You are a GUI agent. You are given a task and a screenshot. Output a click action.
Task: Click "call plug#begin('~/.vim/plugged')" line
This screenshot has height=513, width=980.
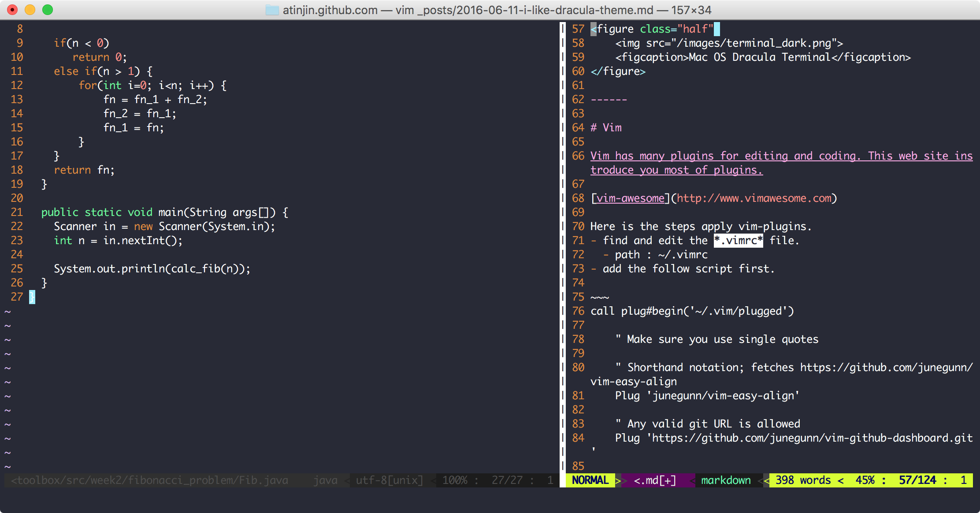(692, 311)
